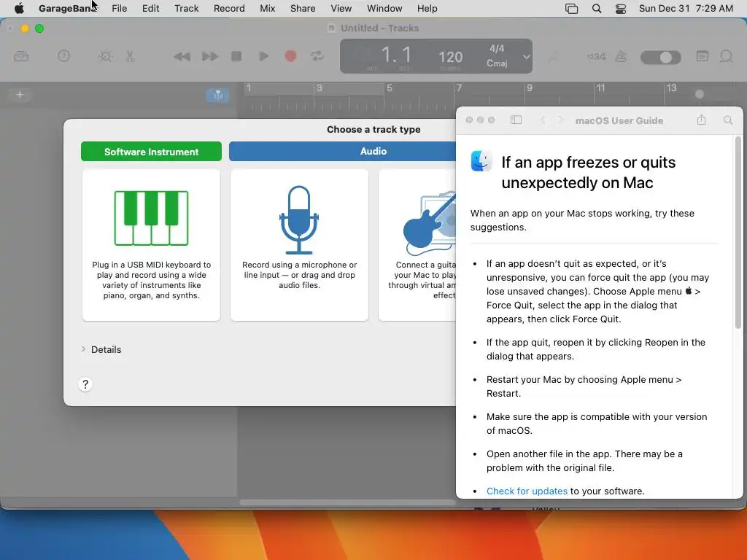Open Smart Controls dial icon
Image resolution: width=747 pixels, height=560 pixels.
(105, 57)
